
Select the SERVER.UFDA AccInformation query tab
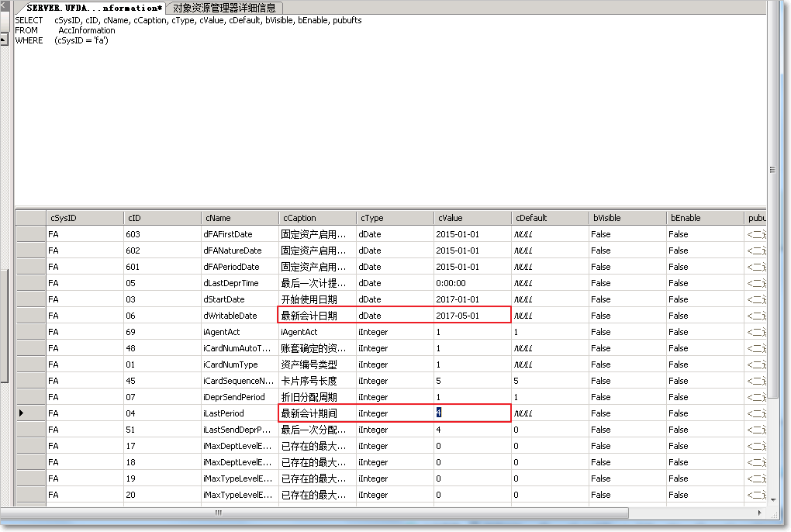click(95, 8)
